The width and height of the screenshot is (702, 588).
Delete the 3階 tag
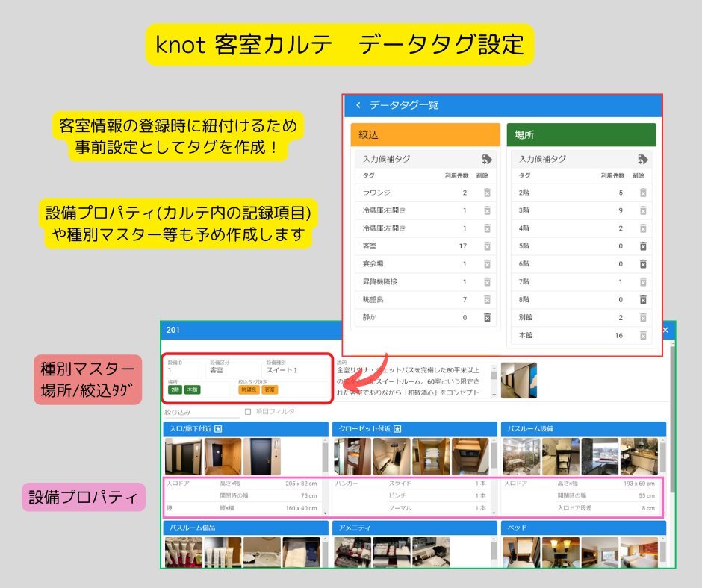[x=643, y=210]
